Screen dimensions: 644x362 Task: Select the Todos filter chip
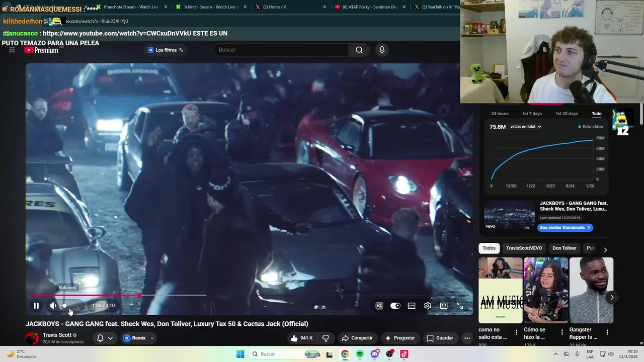[x=489, y=248]
